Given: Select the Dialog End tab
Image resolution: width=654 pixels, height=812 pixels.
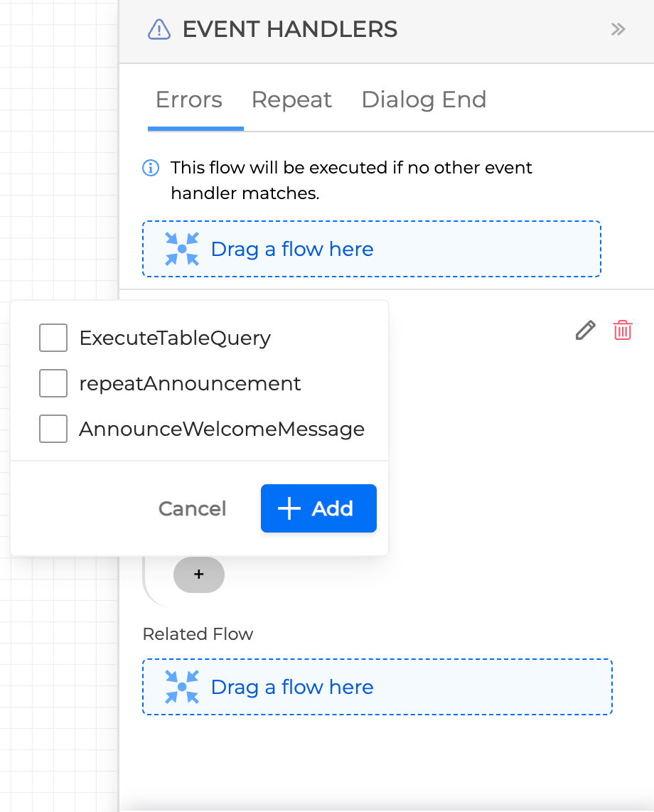Looking at the screenshot, I should 424,100.
